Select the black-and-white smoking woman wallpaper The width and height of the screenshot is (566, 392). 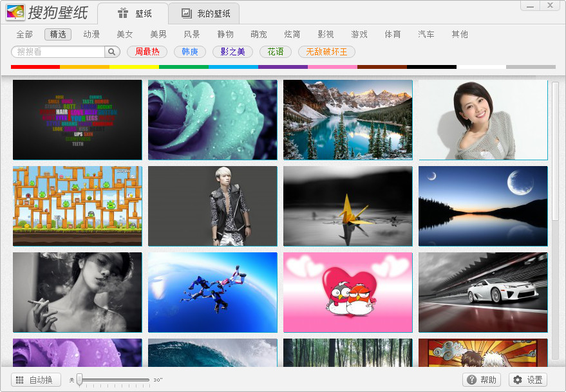[77, 292]
